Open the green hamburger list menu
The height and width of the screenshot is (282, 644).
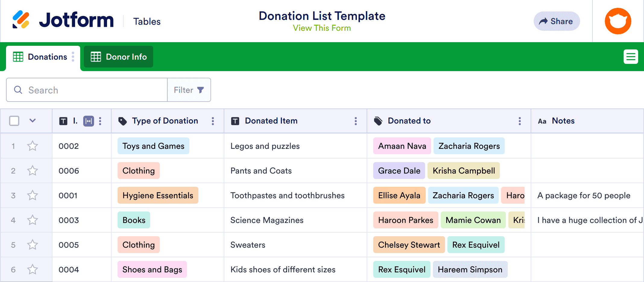[x=631, y=57]
